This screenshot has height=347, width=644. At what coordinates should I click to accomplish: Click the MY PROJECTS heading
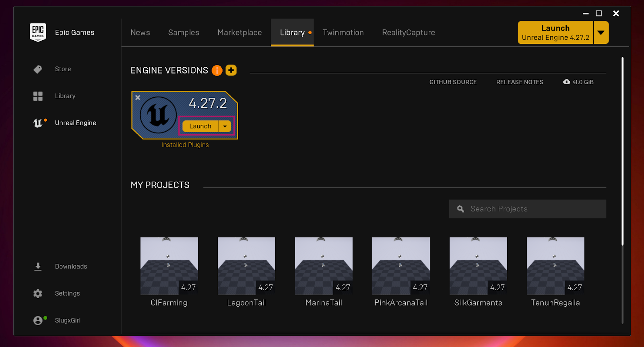(x=160, y=185)
